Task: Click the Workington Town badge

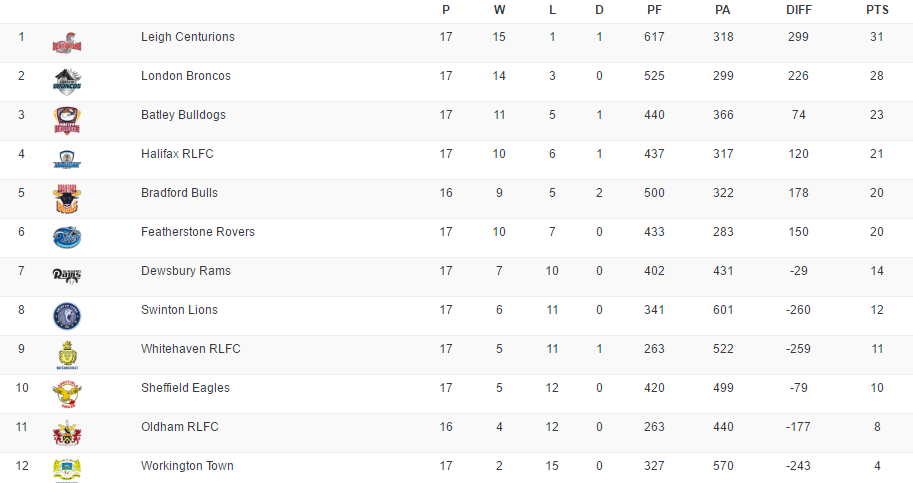Action: [67, 468]
